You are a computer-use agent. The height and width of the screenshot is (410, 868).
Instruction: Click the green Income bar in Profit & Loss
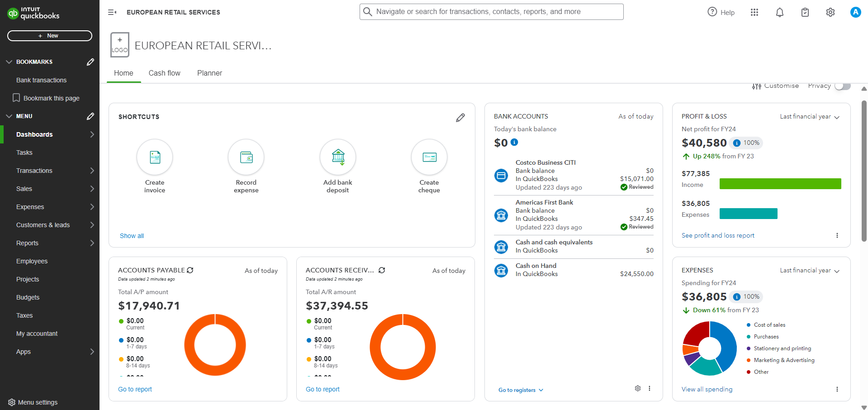coord(780,184)
